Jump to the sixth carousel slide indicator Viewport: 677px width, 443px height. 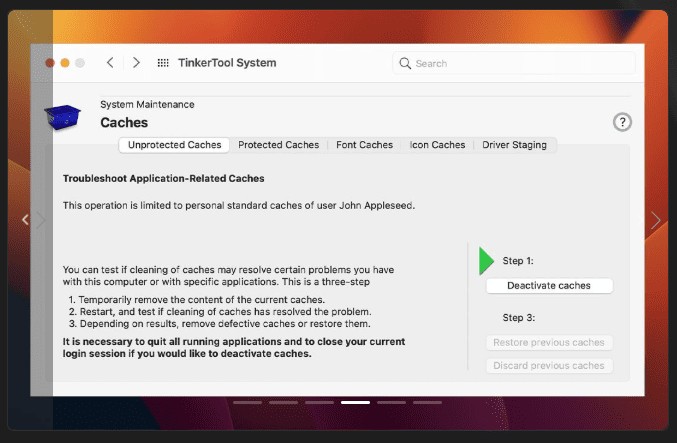tap(427, 402)
